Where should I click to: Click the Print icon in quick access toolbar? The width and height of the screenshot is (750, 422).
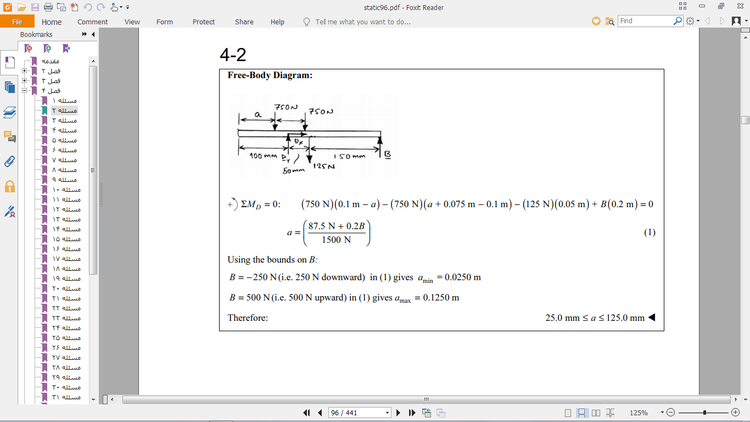coord(49,6)
